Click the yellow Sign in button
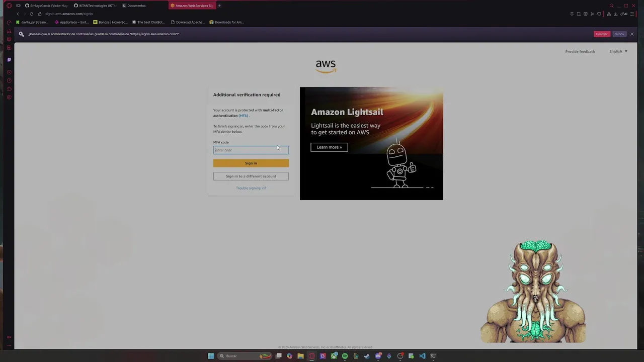The width and height of the screenshot is (644, 362). [251, 163]
